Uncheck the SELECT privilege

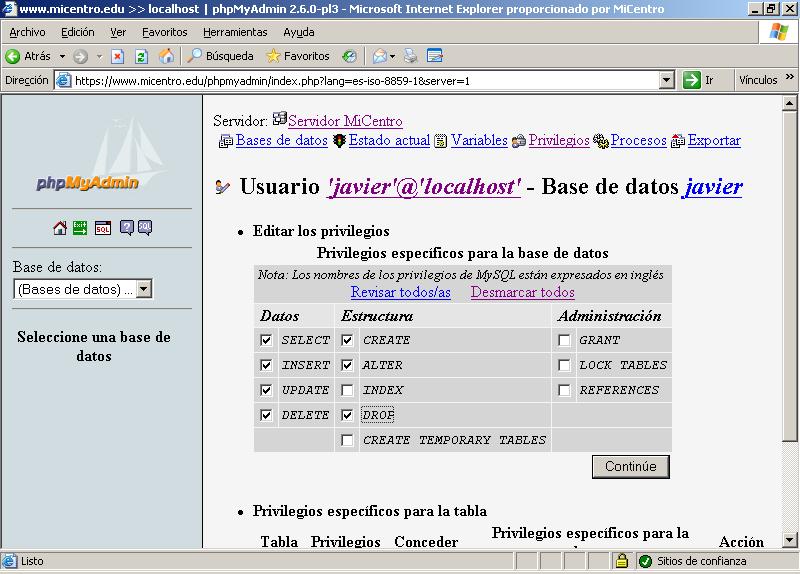pos(266,340)
